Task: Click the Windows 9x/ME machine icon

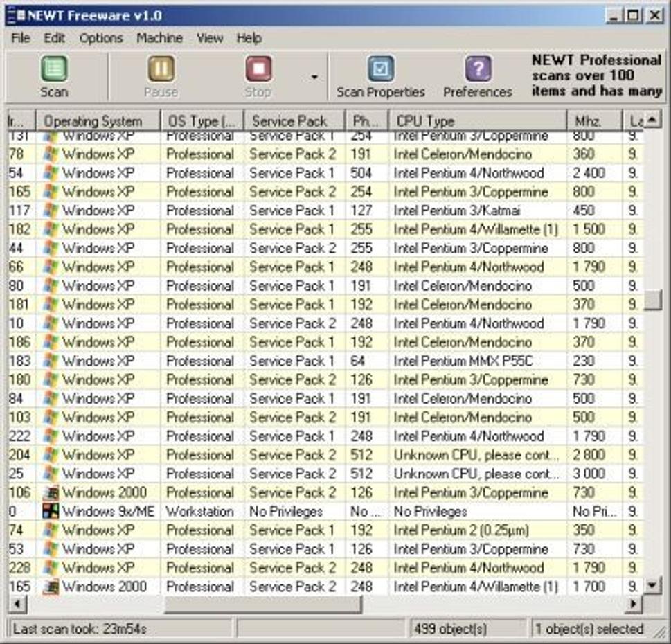Action: pyautogui.click(x=51, y=512)
